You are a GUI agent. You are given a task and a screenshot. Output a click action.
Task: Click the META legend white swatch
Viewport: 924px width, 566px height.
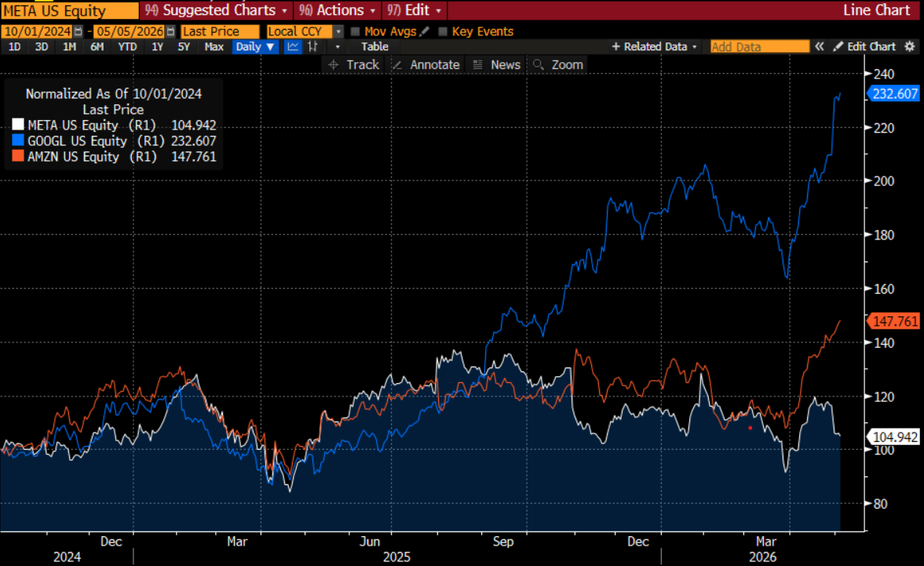click(18, 124)
